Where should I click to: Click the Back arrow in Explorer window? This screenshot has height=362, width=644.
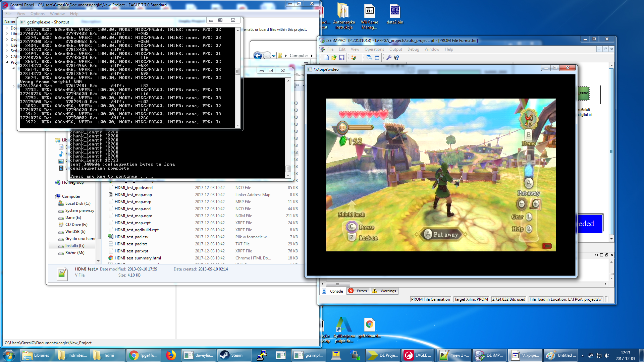click(x=258, y=56)
